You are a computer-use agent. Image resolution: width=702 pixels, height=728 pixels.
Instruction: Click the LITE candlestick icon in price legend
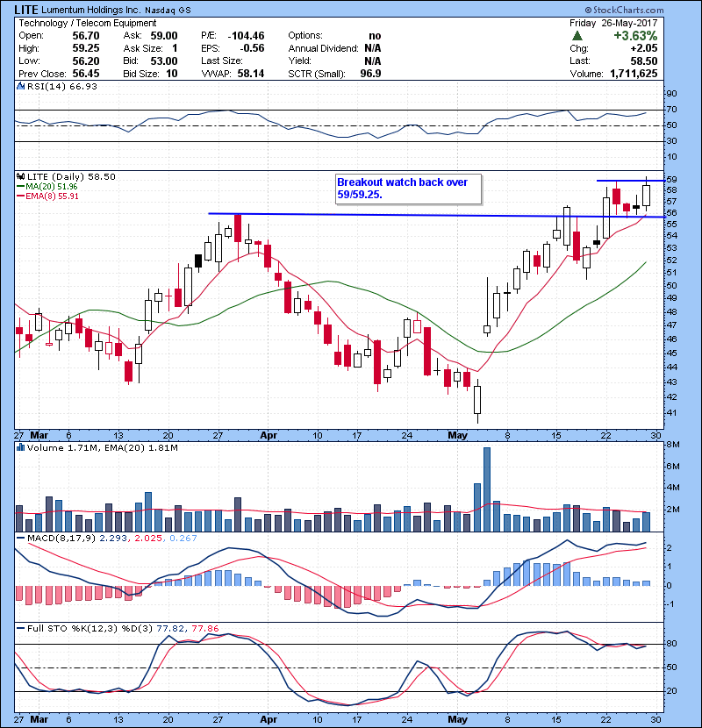[x=20, y=177]
